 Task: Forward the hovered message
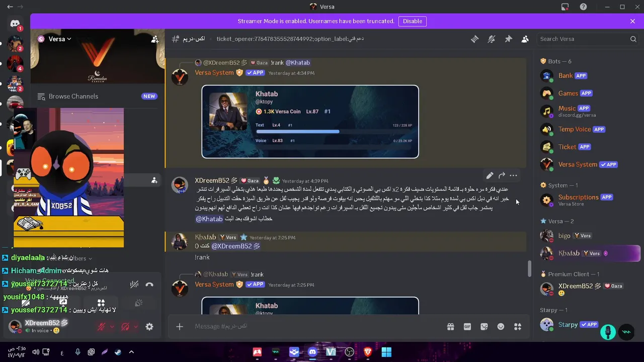[502, 175]
